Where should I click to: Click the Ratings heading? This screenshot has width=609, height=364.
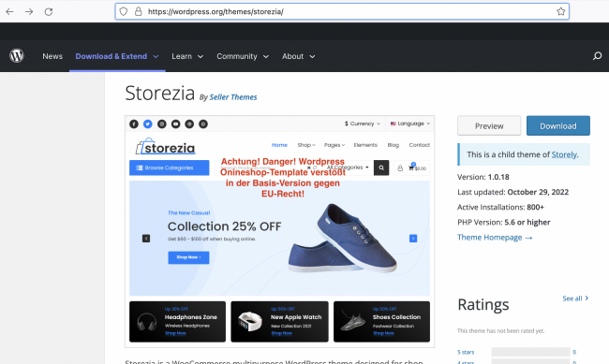click(x=483, y=305)
